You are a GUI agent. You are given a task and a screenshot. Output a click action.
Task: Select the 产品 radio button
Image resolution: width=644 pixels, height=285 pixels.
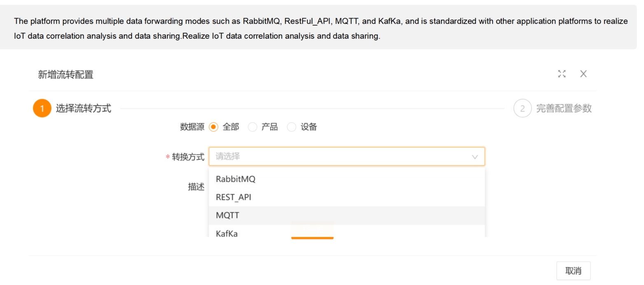[252, 127]
